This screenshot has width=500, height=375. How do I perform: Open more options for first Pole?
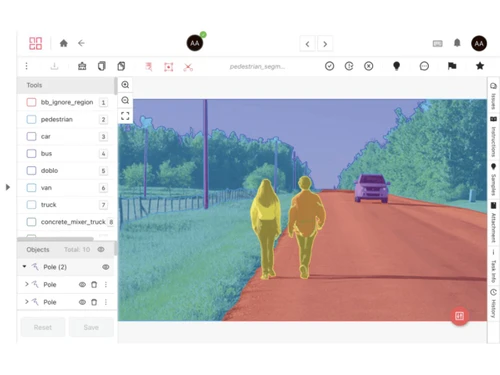pos(106,284)
